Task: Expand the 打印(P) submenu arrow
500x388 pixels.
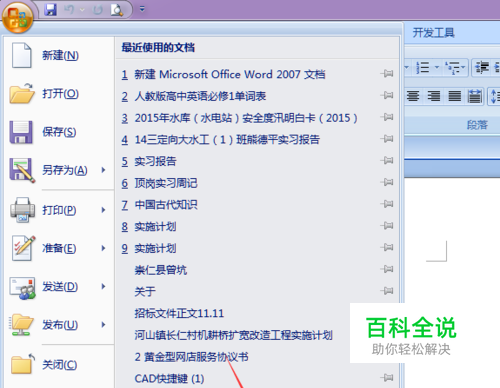Action: click(104, 210)
